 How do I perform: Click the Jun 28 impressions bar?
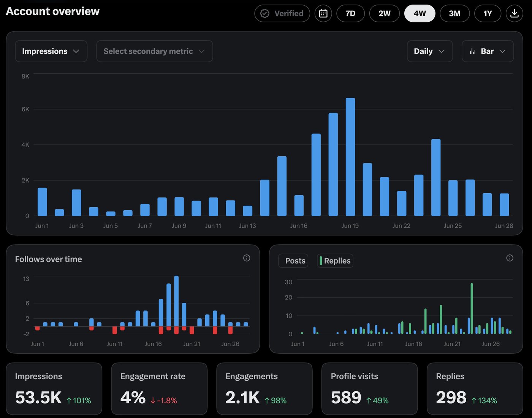[504, 205]
